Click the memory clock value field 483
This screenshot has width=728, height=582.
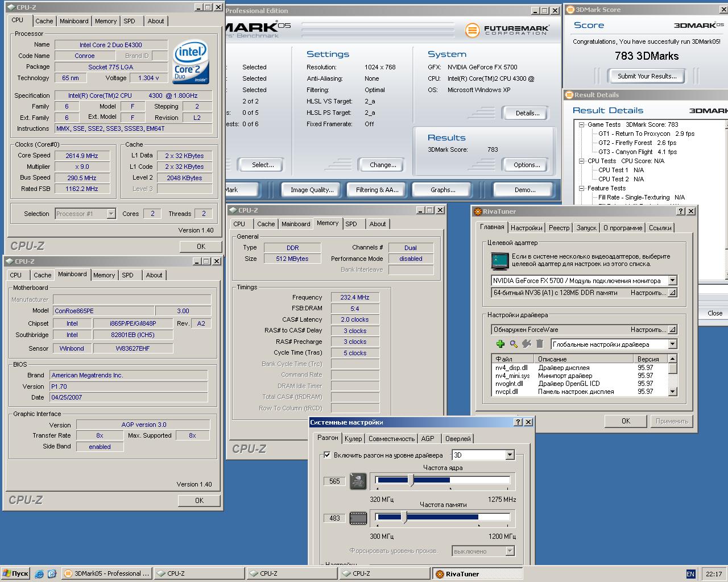pos(334,518)
